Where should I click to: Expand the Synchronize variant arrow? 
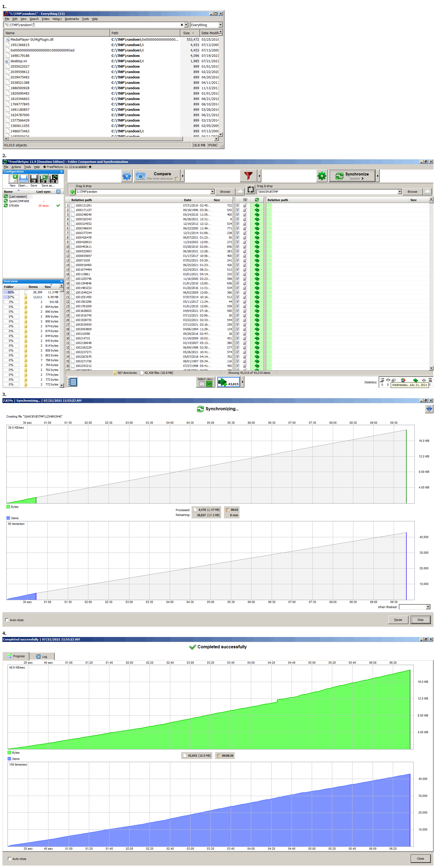[x=377, y=176]
